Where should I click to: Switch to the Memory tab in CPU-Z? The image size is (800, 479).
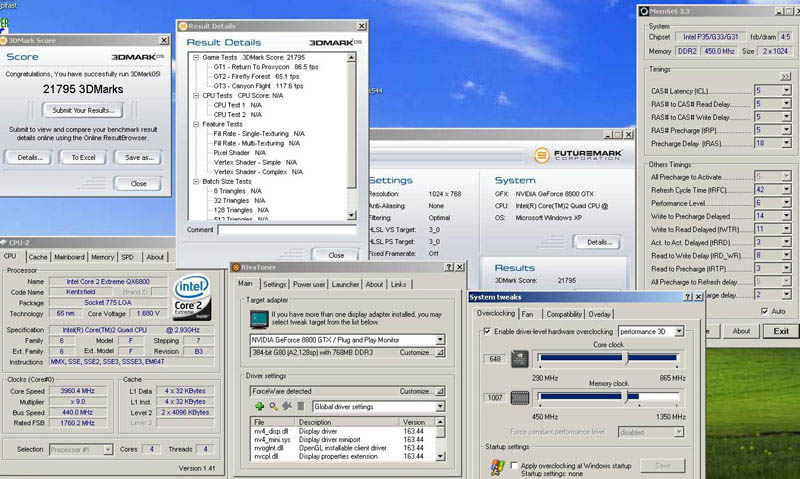click(103, 257)
